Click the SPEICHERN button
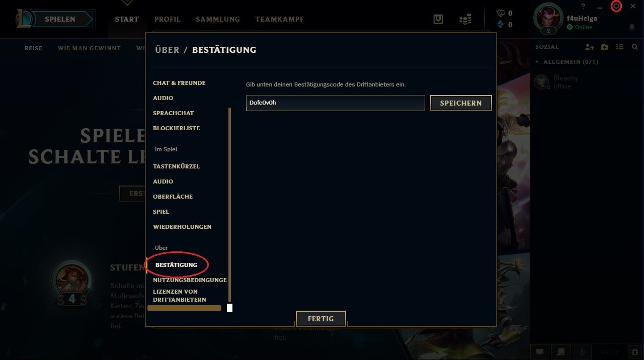 click(x=461, y=103)
